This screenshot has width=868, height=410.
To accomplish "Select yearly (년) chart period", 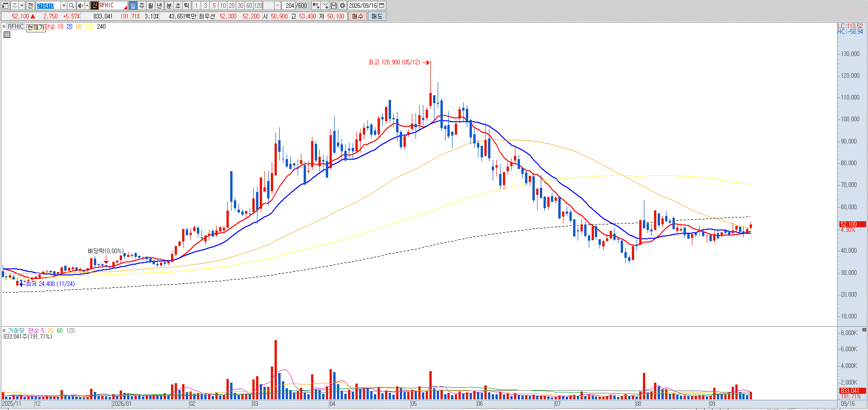I will pyautogui.click(x=159, y=6).
